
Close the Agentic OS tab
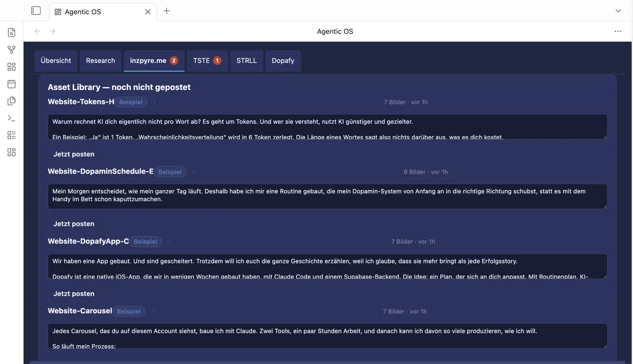click(148, 12)
